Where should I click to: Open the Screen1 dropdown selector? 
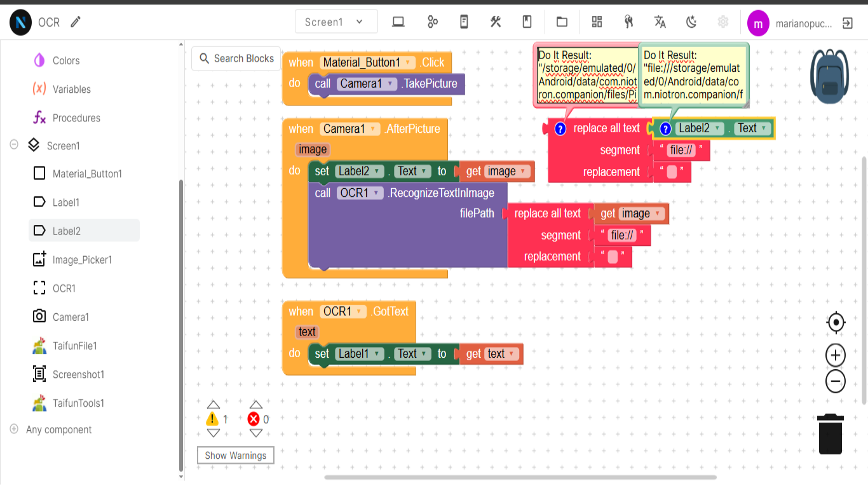coord(336,22)
